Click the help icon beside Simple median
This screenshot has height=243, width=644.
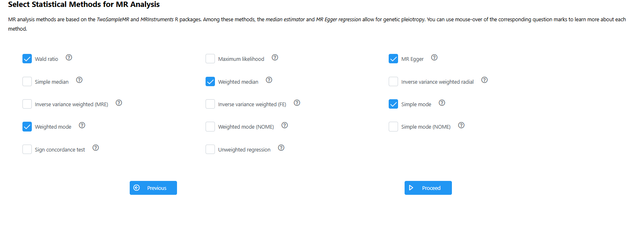point(80,80)
